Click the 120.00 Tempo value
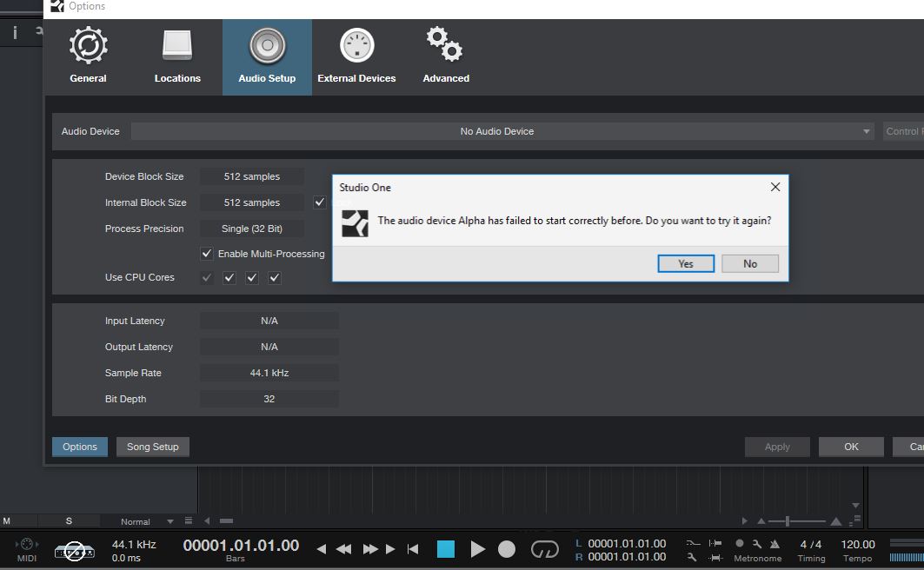 coord(857,545)
